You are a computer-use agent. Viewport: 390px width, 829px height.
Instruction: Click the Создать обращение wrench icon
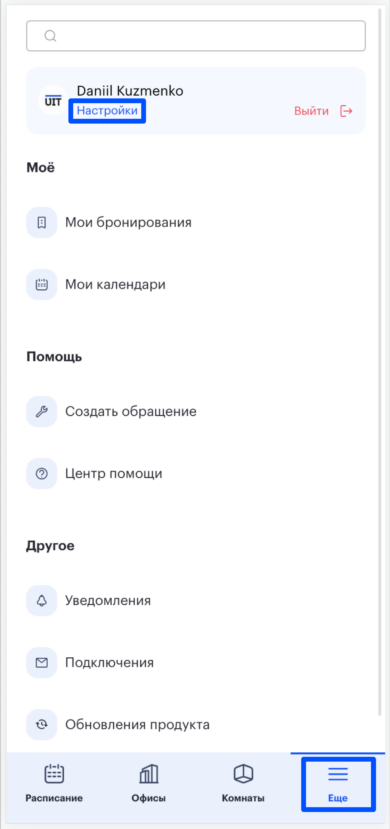click(x=42, y=411)
